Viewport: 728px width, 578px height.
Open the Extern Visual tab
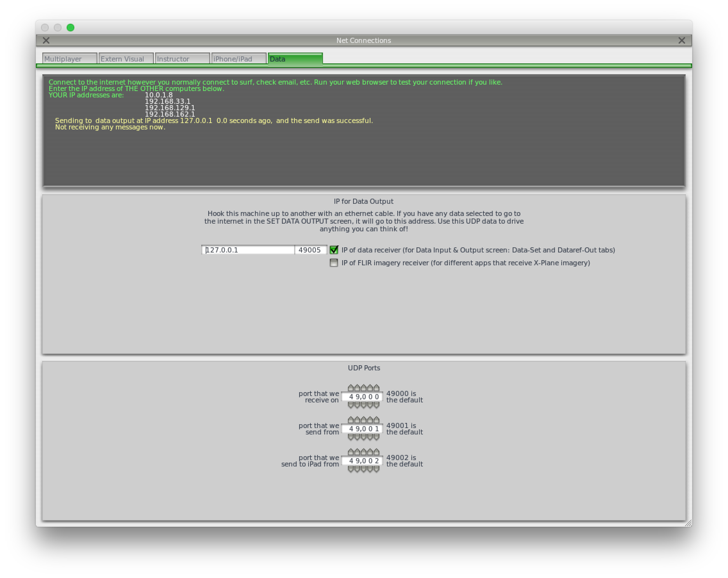pyautogui.click(x=126, y=59)
